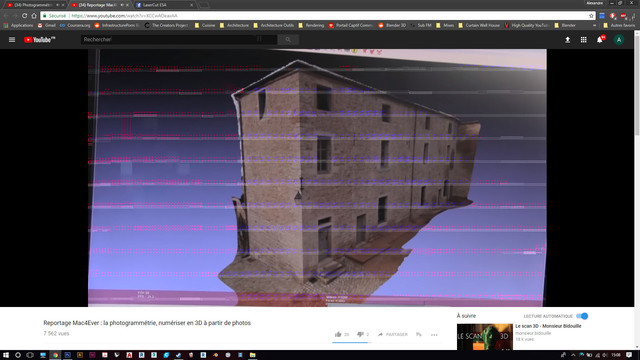The width and height of the screenshot is (640, 360).
Task: Open the YouTube apps grid icon
Action: point(584,40)
